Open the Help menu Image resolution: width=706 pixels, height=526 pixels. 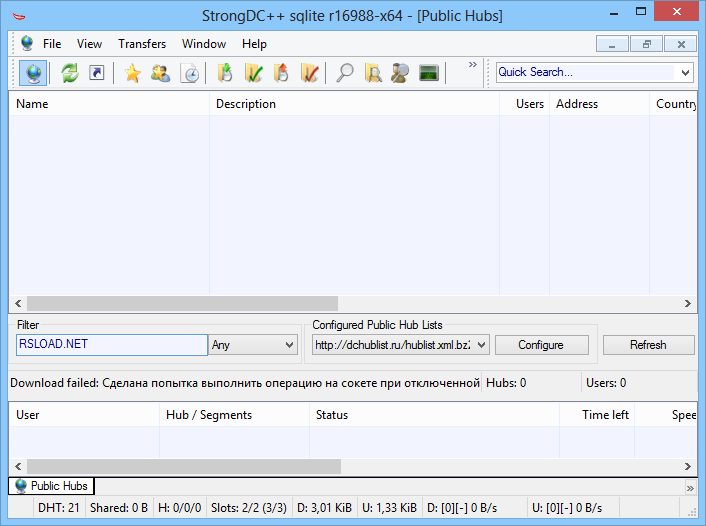(x=254, y=44)
